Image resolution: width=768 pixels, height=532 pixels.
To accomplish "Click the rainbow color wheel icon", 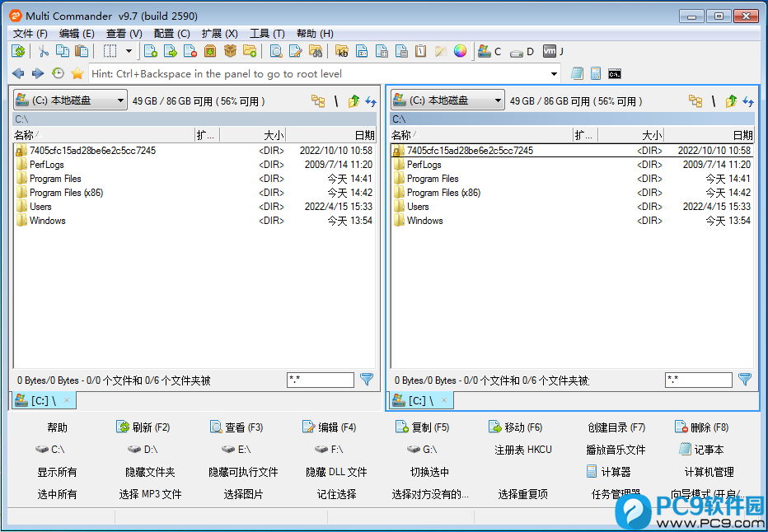I will tap(460, 51).
